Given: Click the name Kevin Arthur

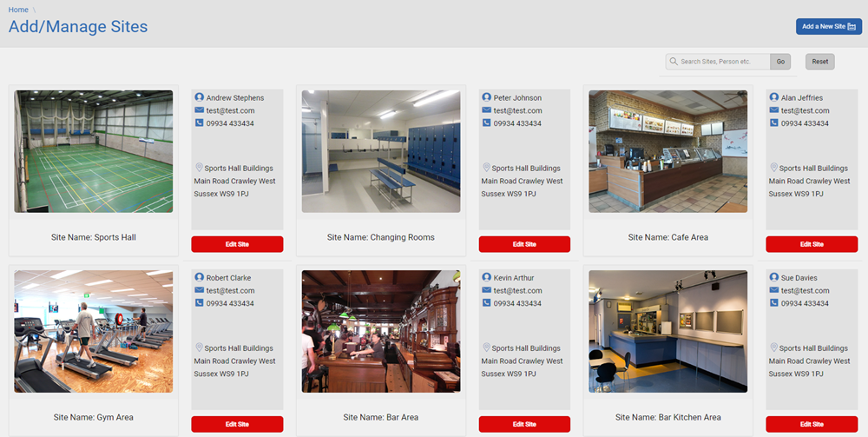Looking at the screenshot, I should (514, 278).
